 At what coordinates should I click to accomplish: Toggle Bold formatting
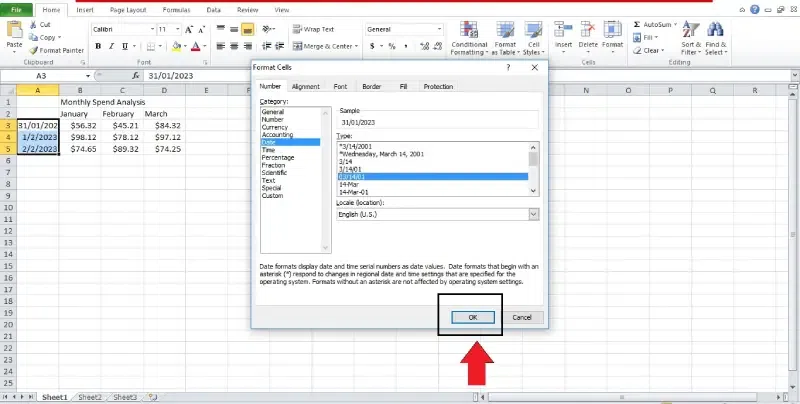[98, 46]
